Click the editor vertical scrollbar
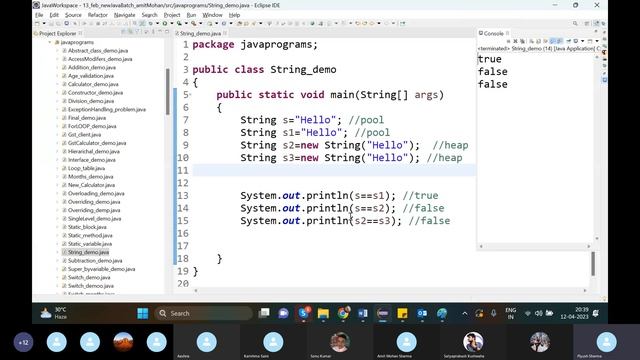 [593, 264]
